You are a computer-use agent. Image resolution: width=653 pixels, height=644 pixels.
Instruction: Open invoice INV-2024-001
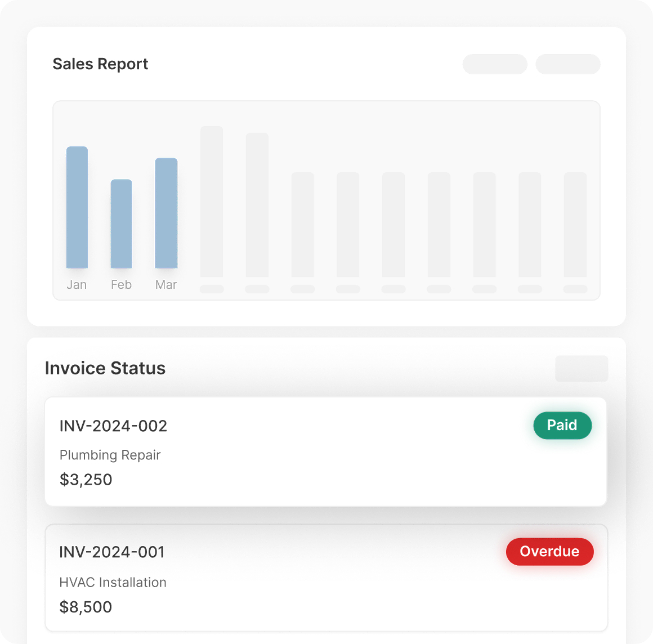[x=112, y=552]
